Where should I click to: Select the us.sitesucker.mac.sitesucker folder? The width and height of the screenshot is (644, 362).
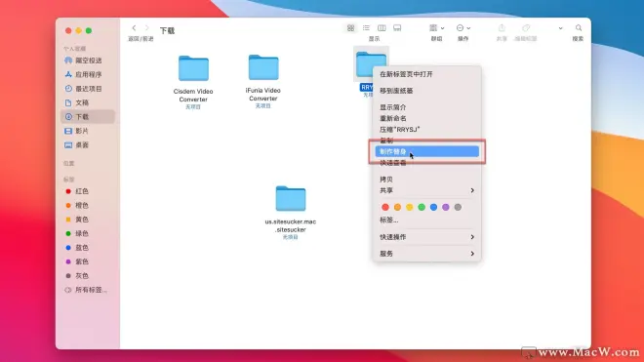tap(291, 198)
